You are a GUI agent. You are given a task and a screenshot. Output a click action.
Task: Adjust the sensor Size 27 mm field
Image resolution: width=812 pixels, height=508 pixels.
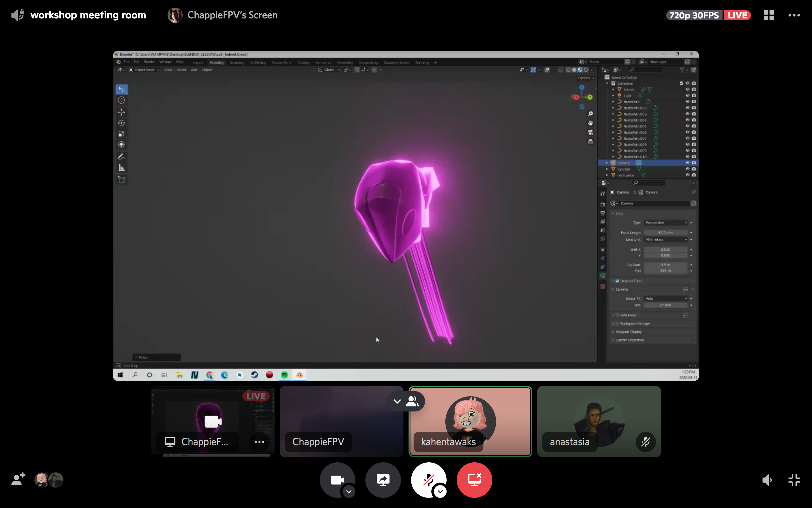point(666,305)
